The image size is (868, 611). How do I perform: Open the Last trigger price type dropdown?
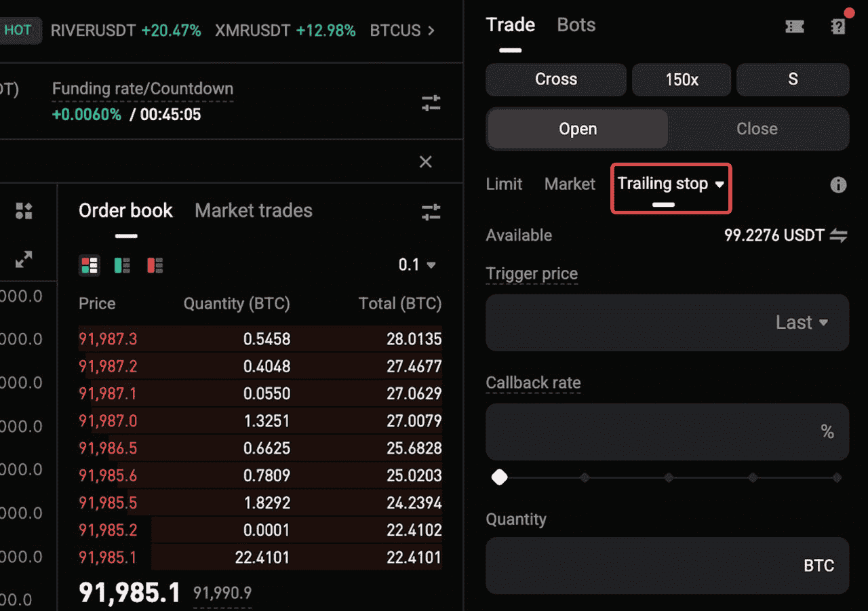[802, 323]
